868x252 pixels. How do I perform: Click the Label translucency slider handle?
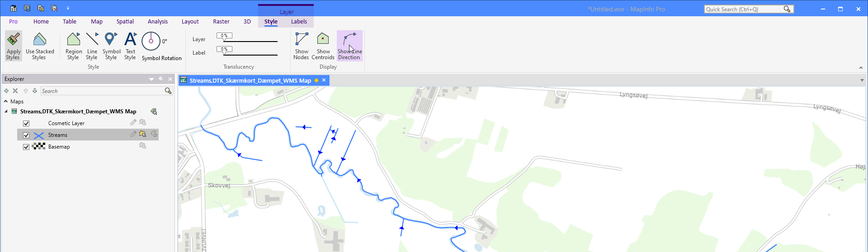pos(224,50)
